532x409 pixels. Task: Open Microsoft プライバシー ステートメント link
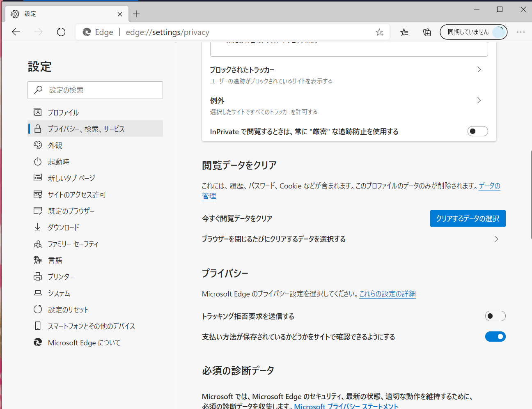point(346,406)
